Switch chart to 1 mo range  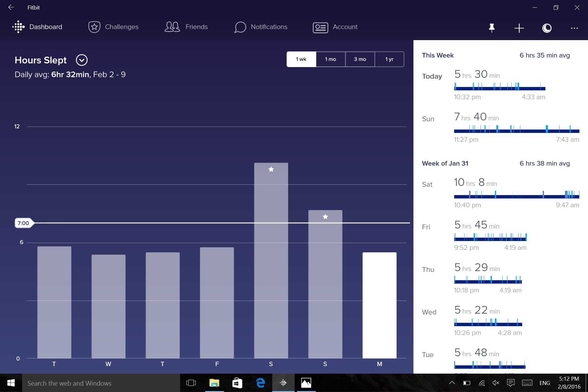pyautogui.click(x=330, y=59)
